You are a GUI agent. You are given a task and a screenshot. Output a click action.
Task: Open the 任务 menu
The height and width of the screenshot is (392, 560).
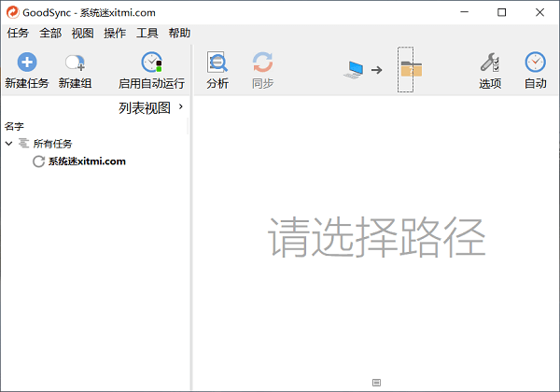[x=18, y=34]
